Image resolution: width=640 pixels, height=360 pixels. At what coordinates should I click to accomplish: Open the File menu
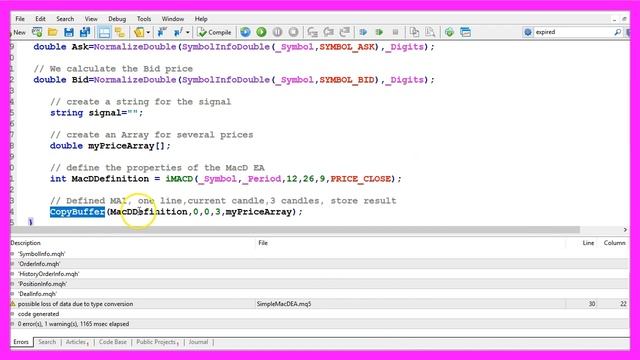(x=20, y=19)
